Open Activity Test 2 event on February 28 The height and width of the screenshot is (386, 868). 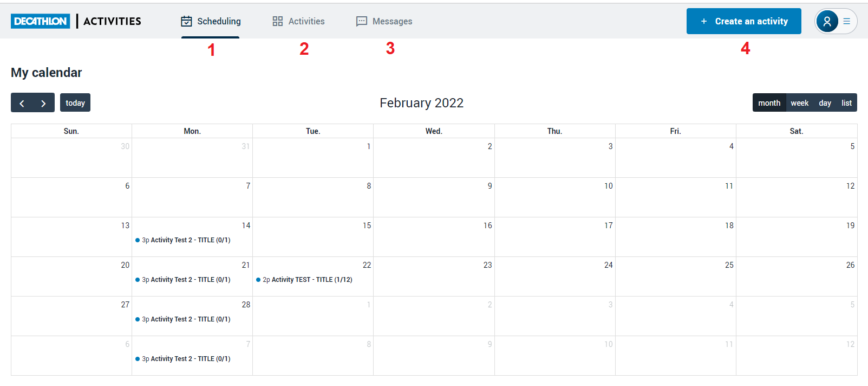coord(186,319)
